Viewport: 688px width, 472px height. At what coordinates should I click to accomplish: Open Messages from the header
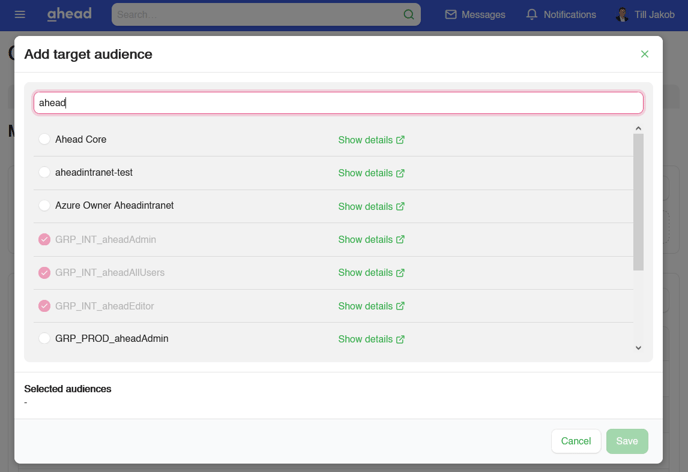coord(475,14)
